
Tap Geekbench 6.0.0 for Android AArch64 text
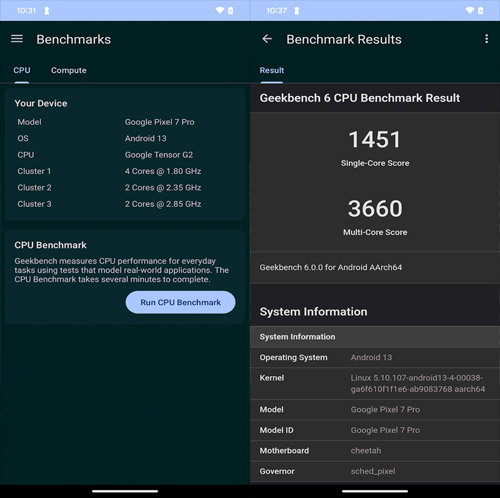coord(331,267)
